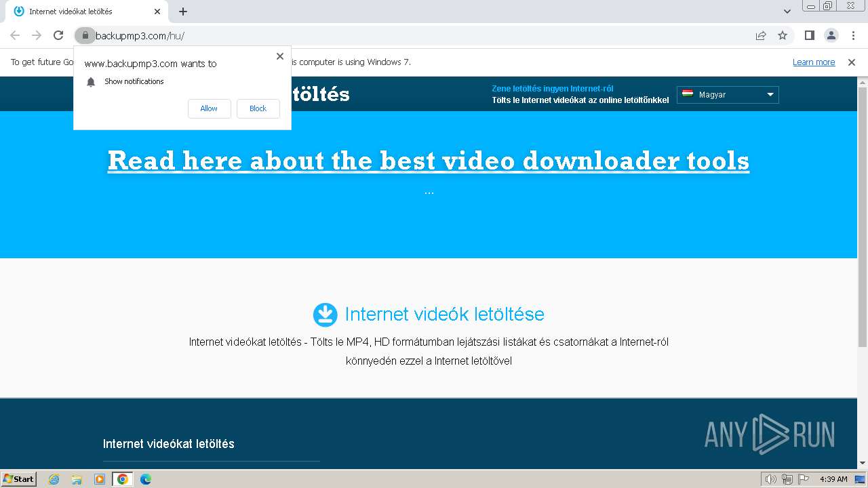Open Read here about best video downloader tools
The height and width of the screenshot is (488, 868).
(429, 161)
